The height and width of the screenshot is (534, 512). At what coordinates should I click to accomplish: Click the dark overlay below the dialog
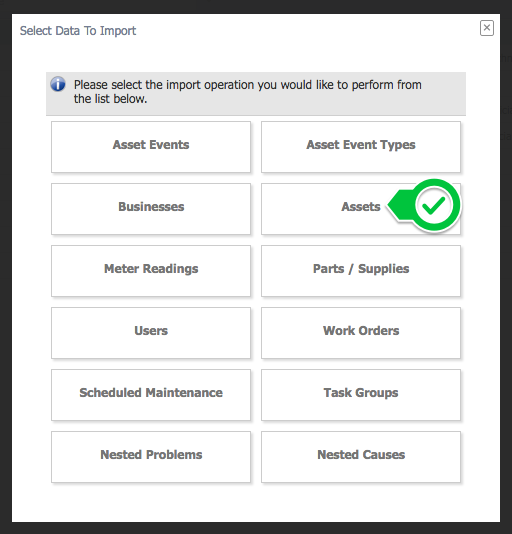coord(255,528)
